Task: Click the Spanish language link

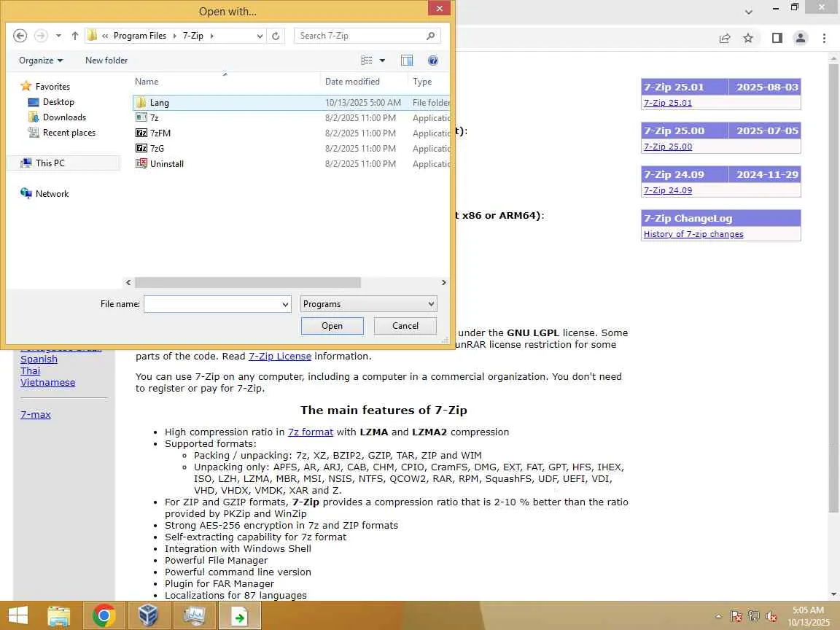Action: click(x=39, y=359)
